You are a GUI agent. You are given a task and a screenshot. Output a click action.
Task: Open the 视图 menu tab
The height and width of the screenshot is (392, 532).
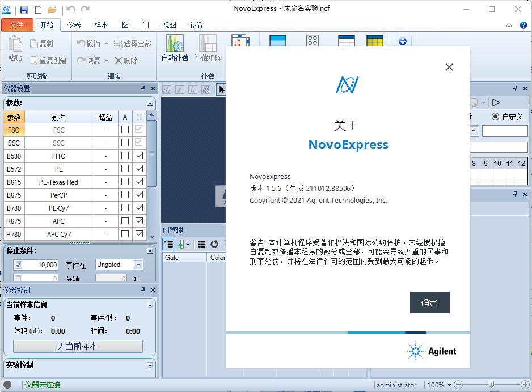point(168,25)
